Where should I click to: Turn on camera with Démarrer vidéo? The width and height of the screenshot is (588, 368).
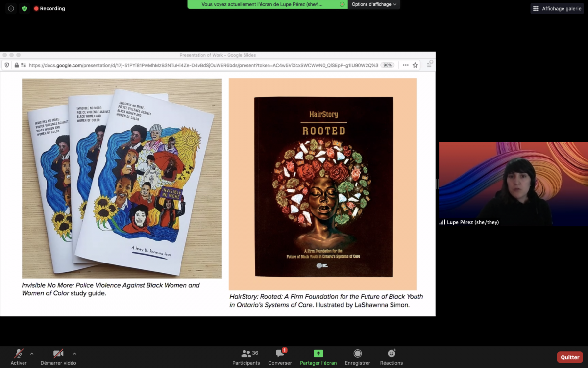(x=58, y=357)
